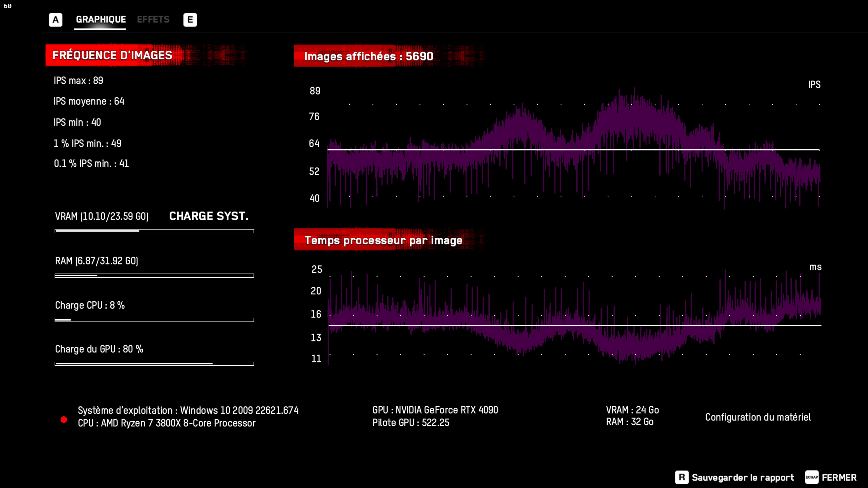Viewport: 868px width, 488px height.
Task: Click the E key next-tab icon
Action: [190, 20]
